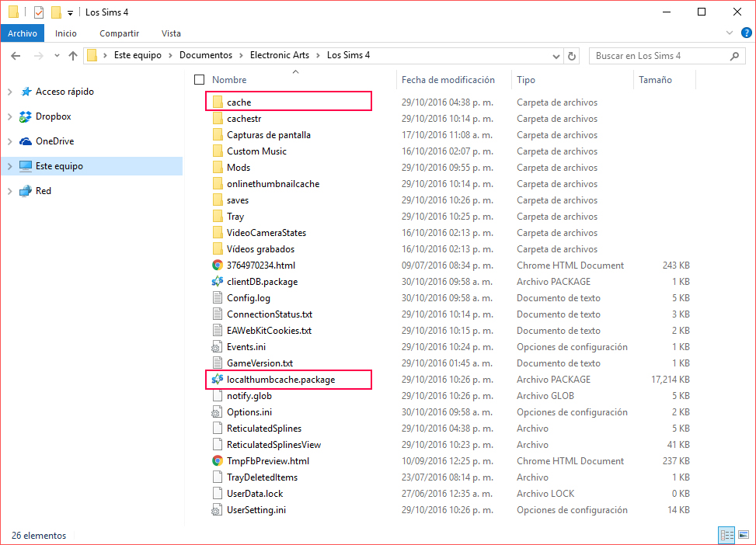The width and height of the screenshot is (756, 545).
Task: Click the saves folder icon
Action: pos(218,200)
